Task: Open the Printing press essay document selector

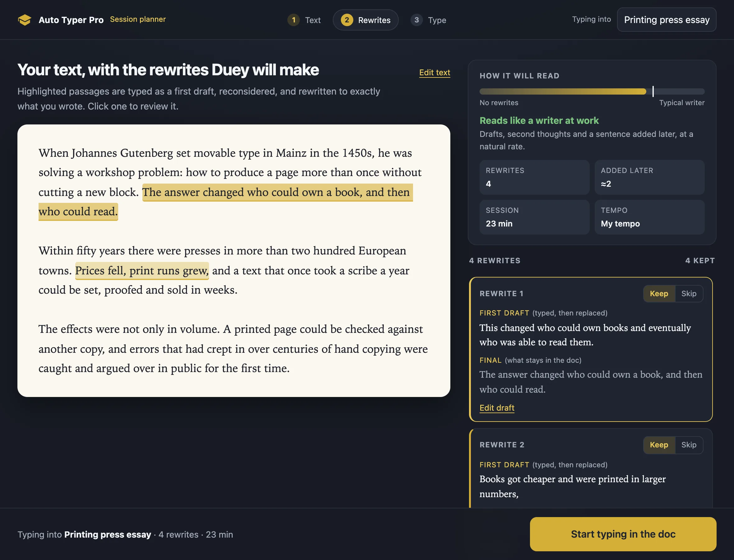Action: click(x=667, y=20)
